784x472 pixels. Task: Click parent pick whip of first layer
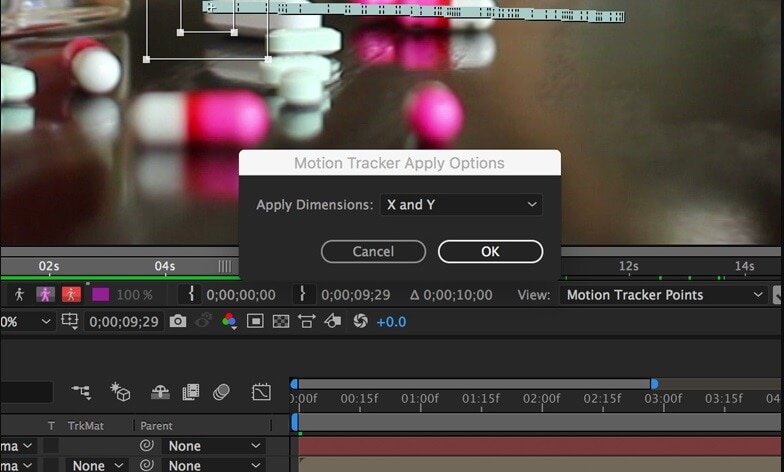(146, 445)
